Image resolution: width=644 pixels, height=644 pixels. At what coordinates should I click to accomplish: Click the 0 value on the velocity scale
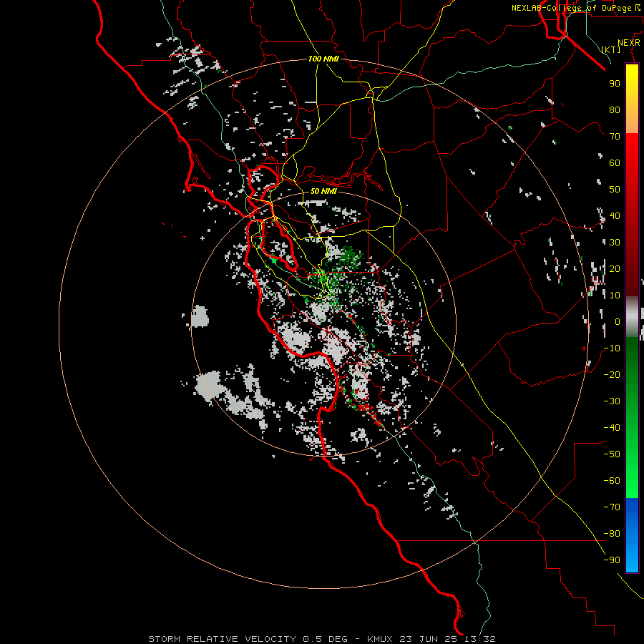tap(618, 321)
